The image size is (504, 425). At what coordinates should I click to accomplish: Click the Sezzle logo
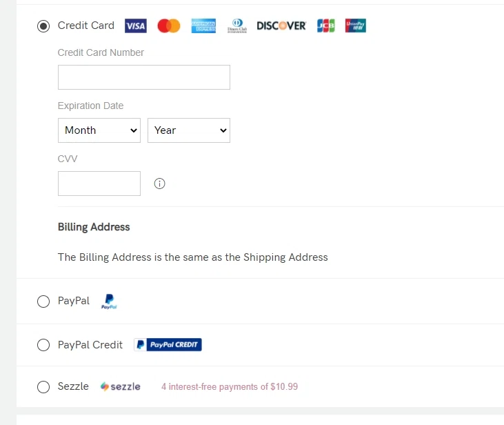(121, 387)
